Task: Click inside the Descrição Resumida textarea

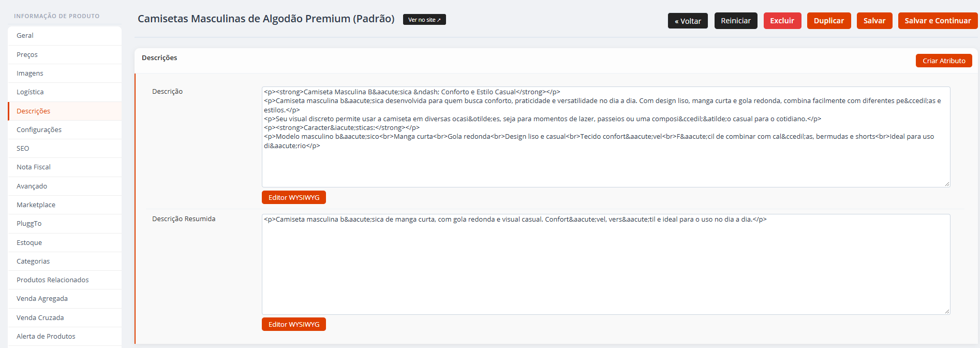Action: tap(606, 264)
